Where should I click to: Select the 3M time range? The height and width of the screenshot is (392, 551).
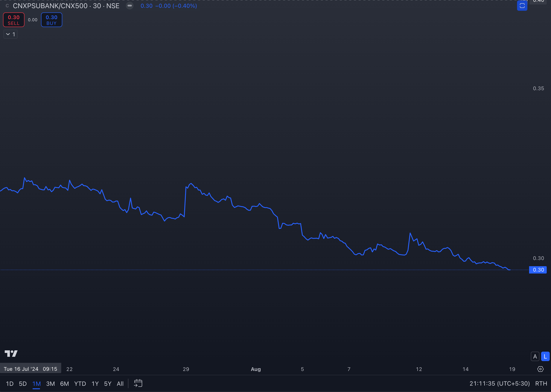pos(50,384)
